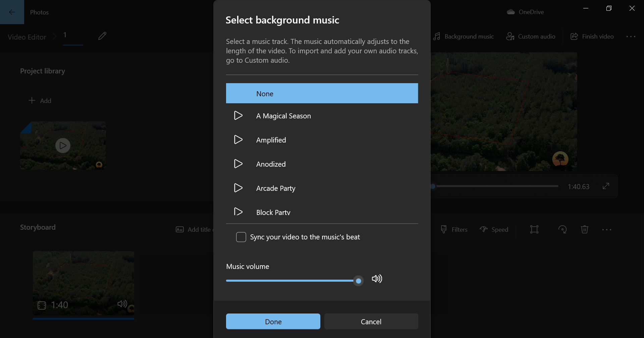Viewport: 644px width, 338px height.
Task: Open Custom audio from the toolbar
Action: pyautogui.click(x=531, y=37)
